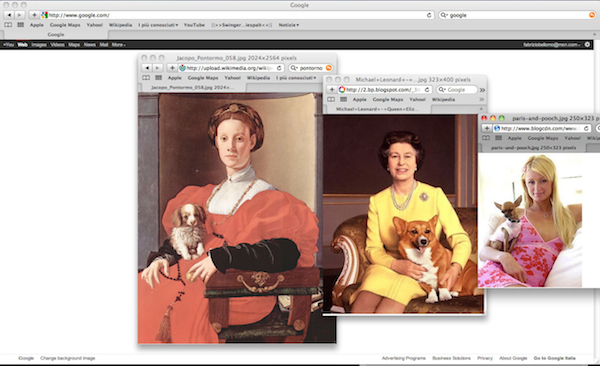Screen dimensions: 600x366
Task: Open Mail in the Google black bar
Action: tap(104, 44)
